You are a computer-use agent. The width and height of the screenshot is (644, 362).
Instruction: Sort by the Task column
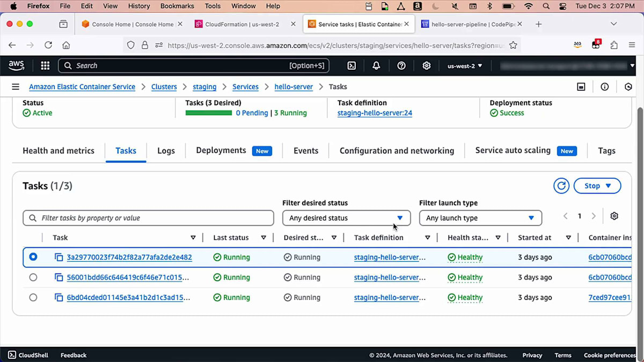pos(193,238)
